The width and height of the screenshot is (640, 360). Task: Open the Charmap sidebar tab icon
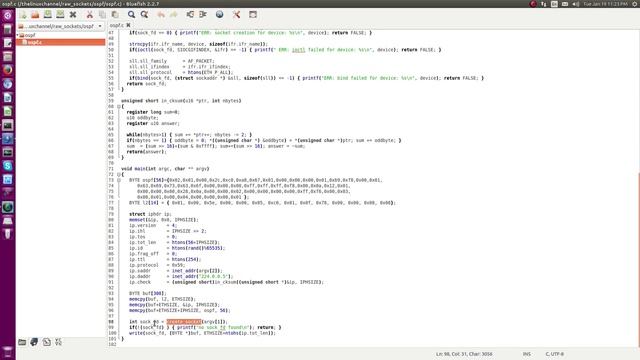click(x=58, y=342)
